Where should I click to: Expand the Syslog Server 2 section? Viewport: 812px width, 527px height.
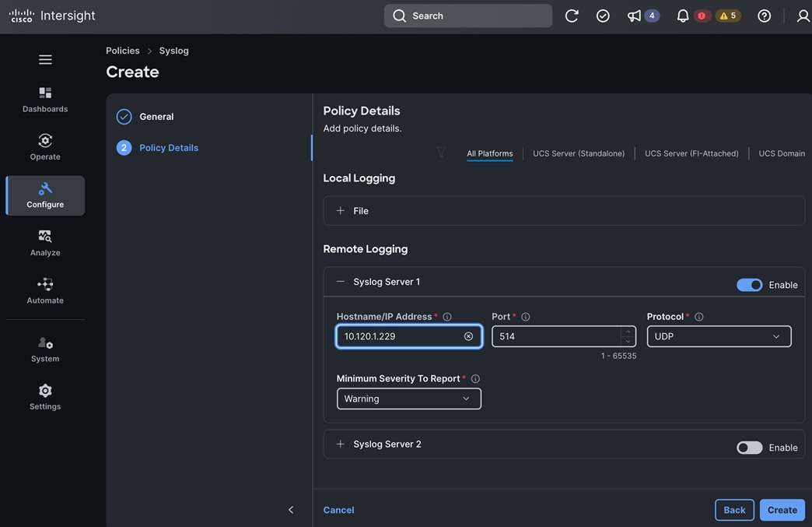340,444
